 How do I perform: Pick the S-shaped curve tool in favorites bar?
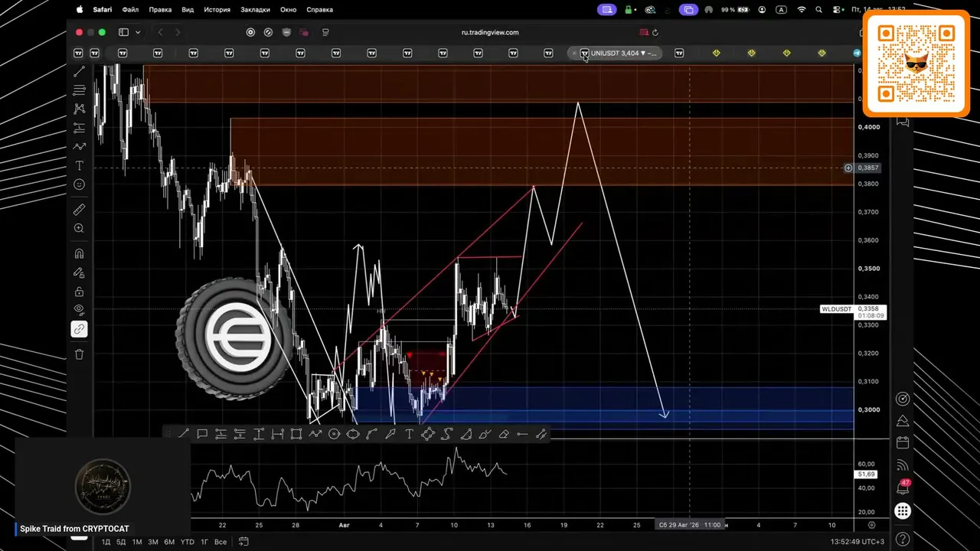pos(447,434)
